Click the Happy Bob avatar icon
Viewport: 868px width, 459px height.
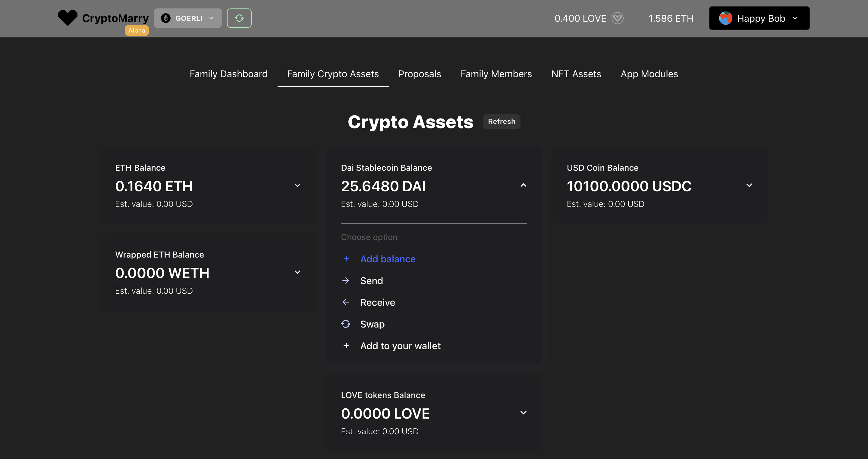coord(725,18)
